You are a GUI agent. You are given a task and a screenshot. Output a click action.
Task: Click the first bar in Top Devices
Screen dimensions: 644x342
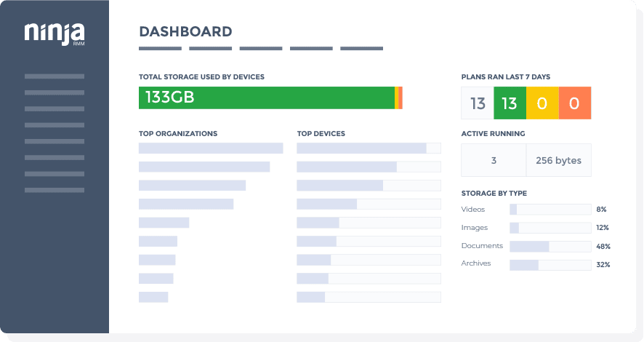[369, 148]
